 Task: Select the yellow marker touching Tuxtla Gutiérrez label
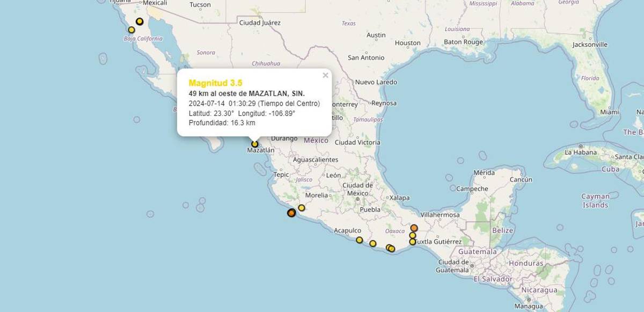412,242
